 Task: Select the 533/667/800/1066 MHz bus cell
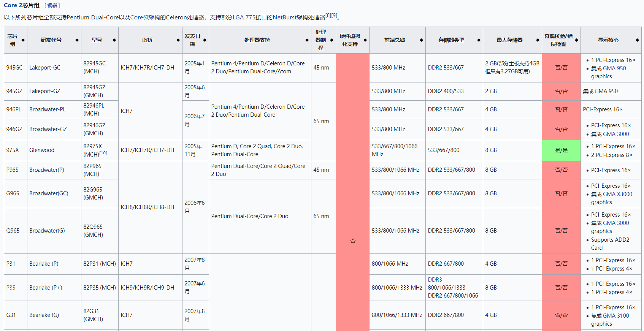[x=397, y=150]
